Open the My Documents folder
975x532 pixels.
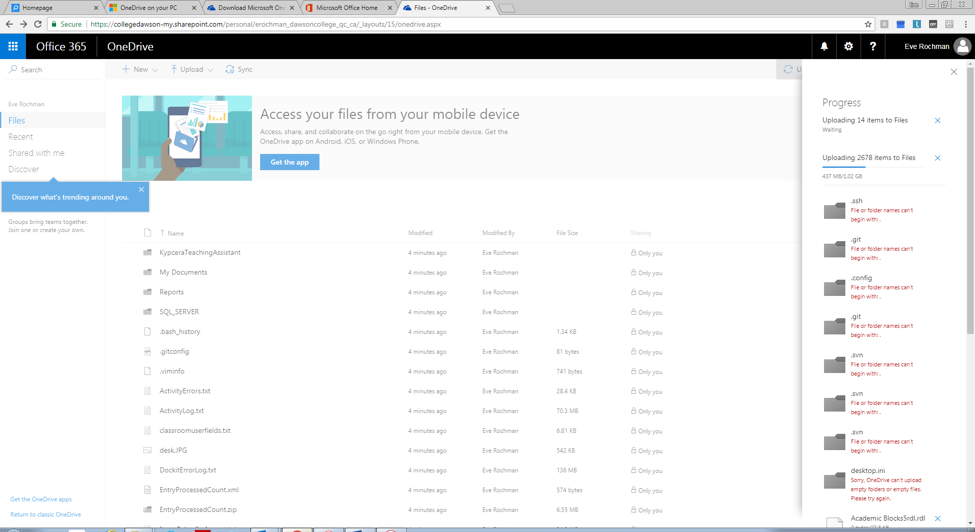[183, 272]
